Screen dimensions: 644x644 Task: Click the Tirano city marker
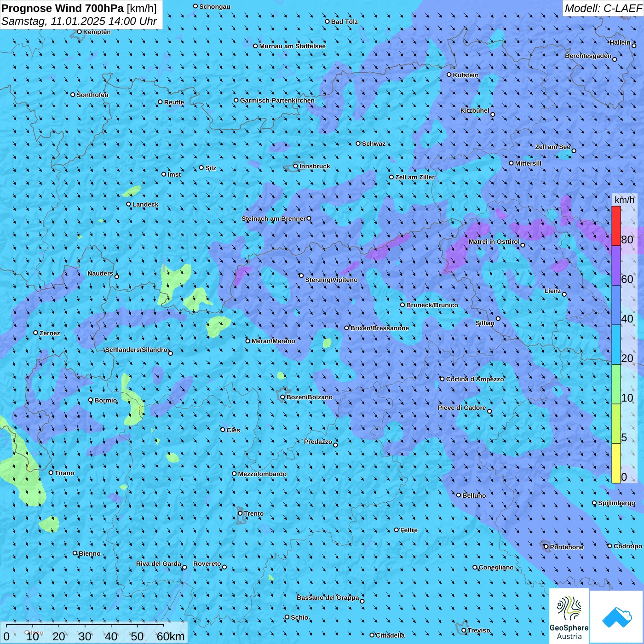click(51, 472)
